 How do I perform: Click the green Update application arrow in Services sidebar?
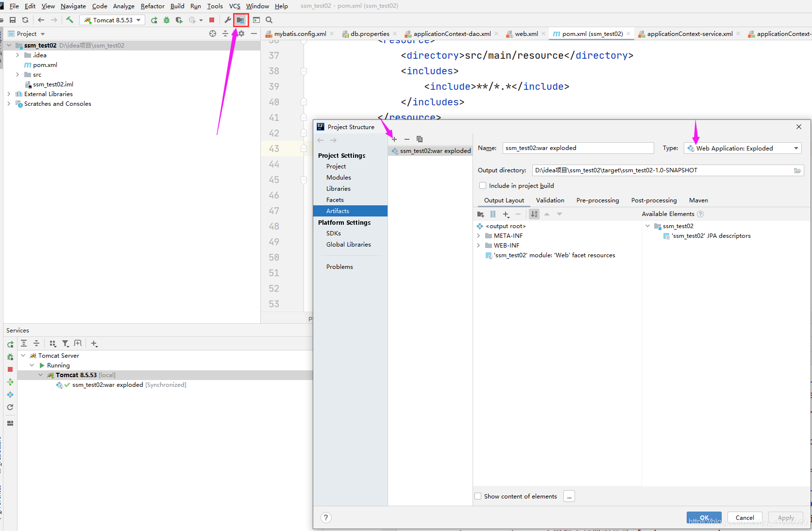pos(10,382)
